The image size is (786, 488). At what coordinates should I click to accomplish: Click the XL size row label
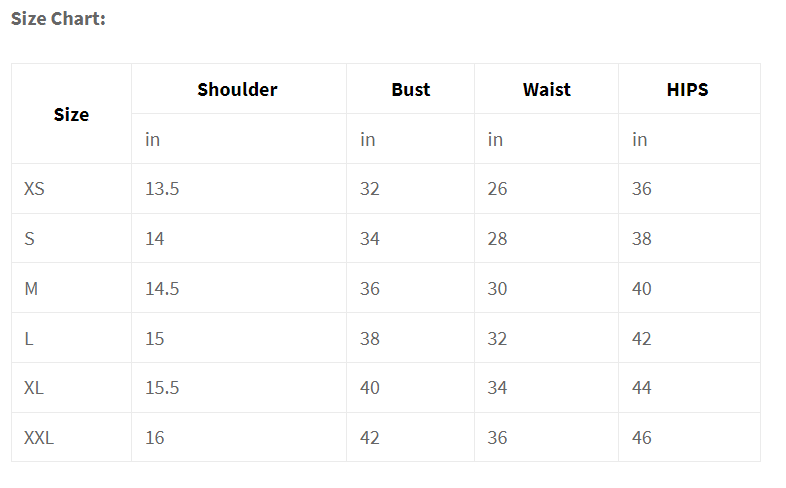(x=34, y=387)
